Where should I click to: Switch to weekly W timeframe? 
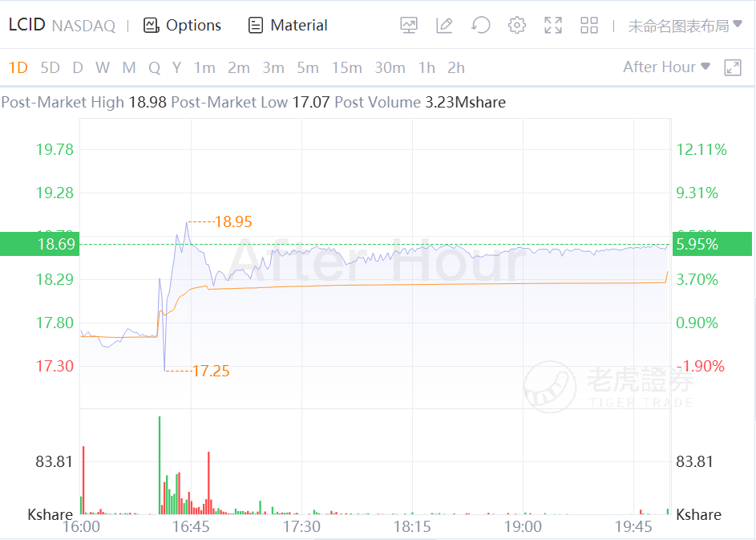(102, 67)
